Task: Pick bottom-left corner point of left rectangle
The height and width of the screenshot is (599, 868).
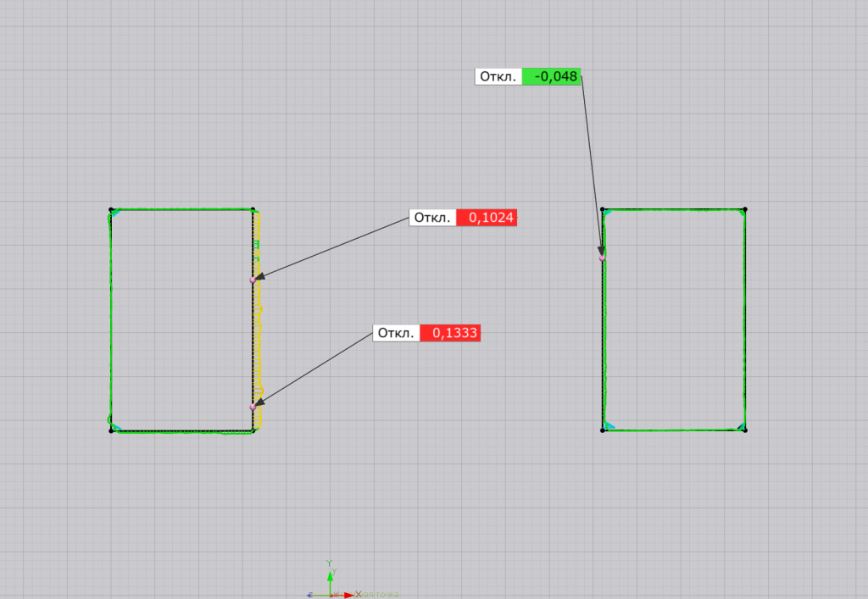Action: tap(111, 430)
